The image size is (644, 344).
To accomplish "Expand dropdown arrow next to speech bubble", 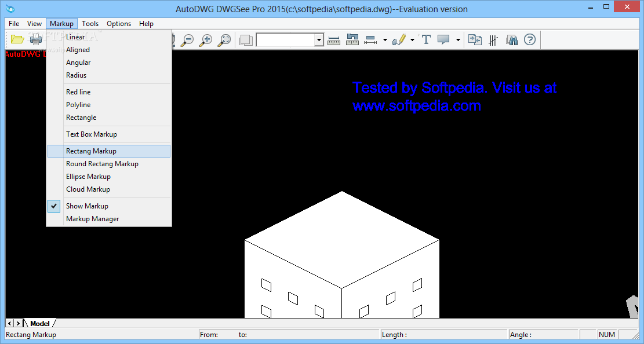I will pyautogui.click(x=458, y=40).
